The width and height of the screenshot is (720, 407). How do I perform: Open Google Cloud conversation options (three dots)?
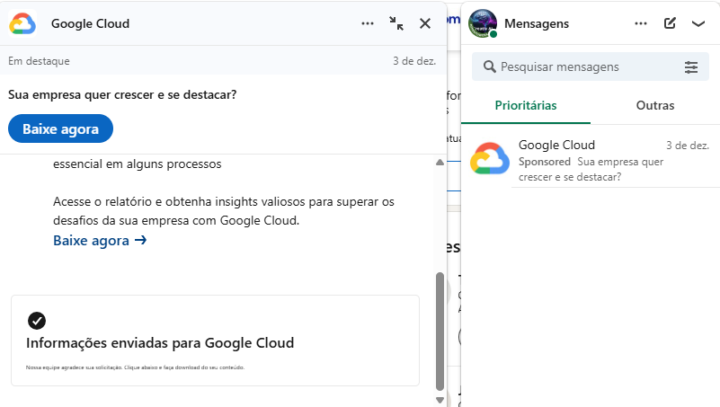[x=367, y=23]
